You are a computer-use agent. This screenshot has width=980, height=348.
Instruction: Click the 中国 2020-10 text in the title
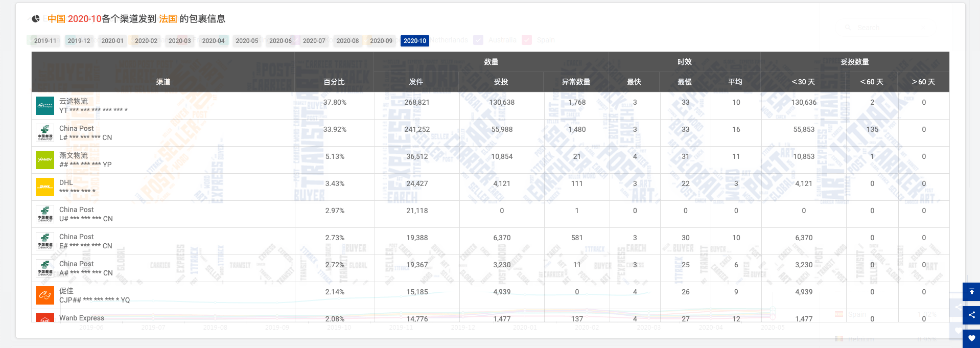[x=75, y=19]
